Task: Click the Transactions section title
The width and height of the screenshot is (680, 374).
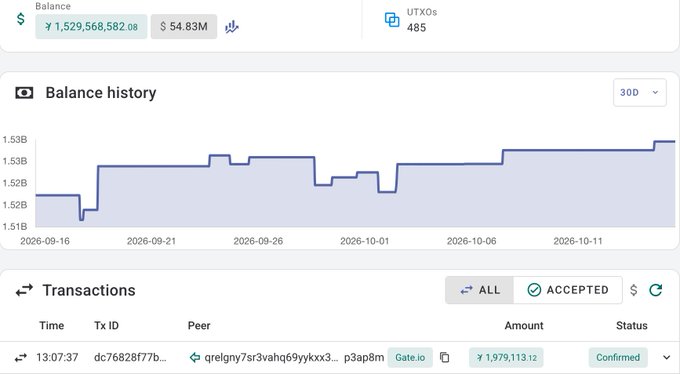Action: (89, 290)
